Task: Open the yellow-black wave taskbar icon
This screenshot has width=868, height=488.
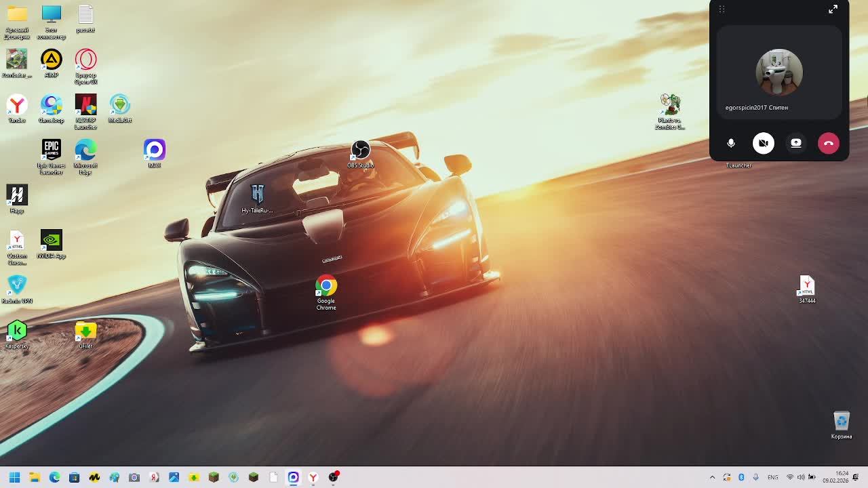Action: [94, 477]
